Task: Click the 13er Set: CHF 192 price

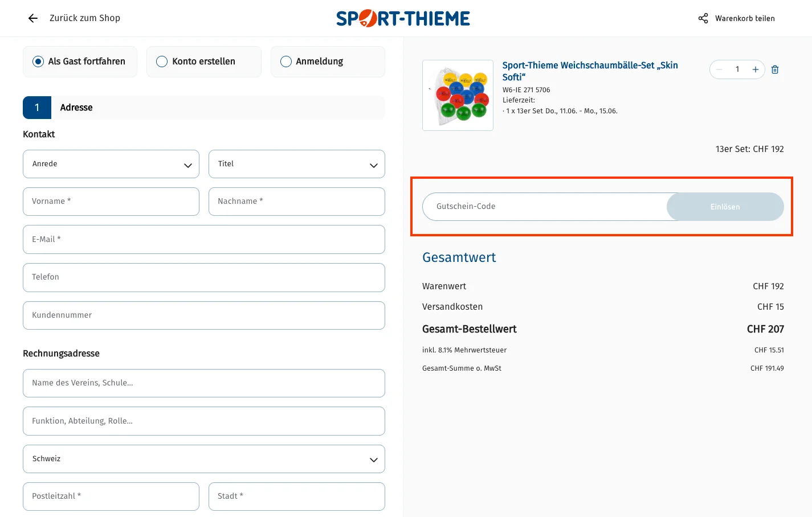Action: pos(750,149)
